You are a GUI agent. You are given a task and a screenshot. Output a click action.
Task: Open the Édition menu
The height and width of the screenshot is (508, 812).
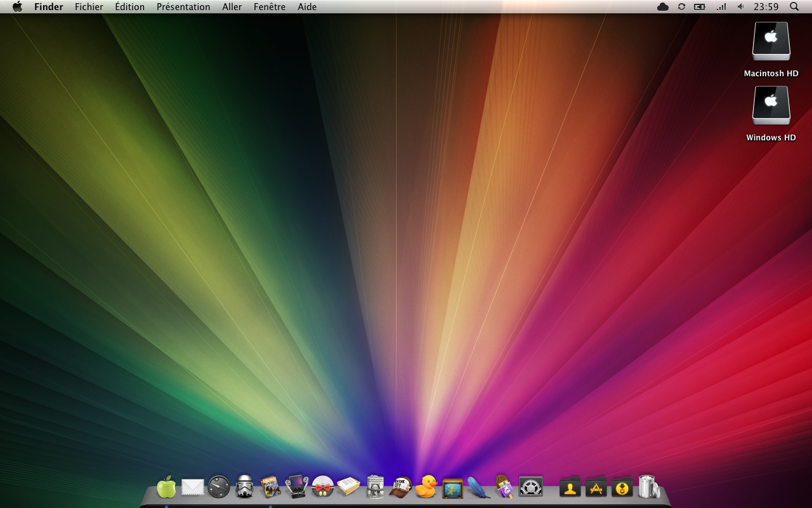coord(130,7)
